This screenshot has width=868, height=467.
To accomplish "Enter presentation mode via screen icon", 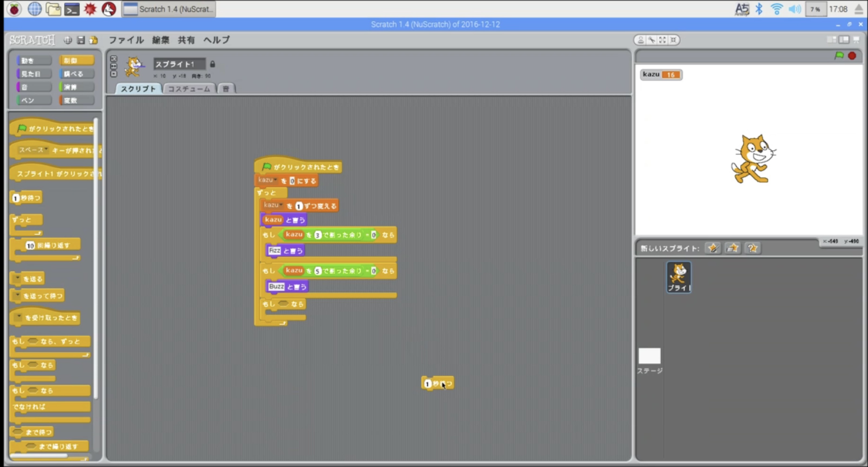I will pos(856,40).
